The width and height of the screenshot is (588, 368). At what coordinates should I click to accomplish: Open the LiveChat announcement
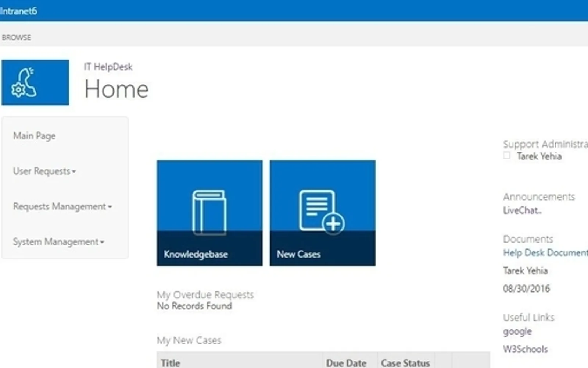tap(522, 210)
